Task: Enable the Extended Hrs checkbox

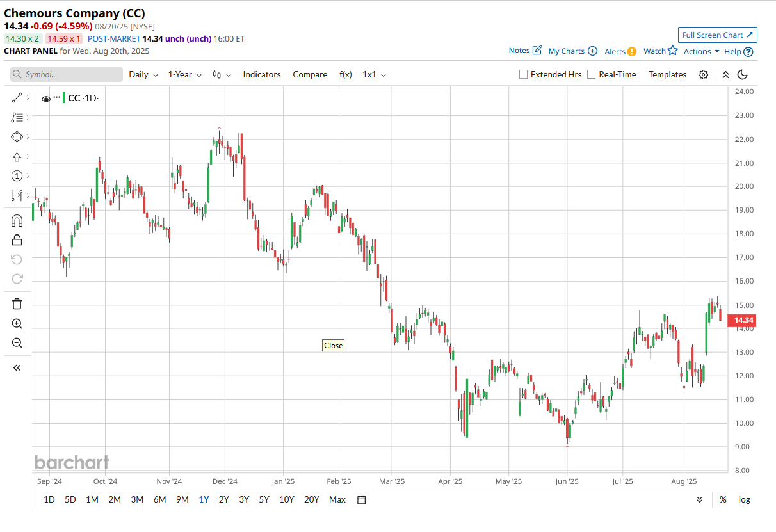Action: click(524, 74)
